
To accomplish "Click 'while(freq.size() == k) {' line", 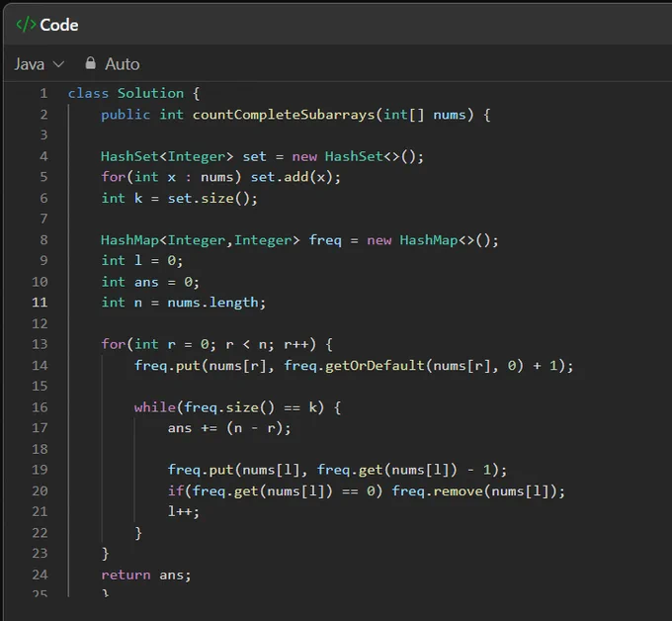I will (x=237, y=407).
